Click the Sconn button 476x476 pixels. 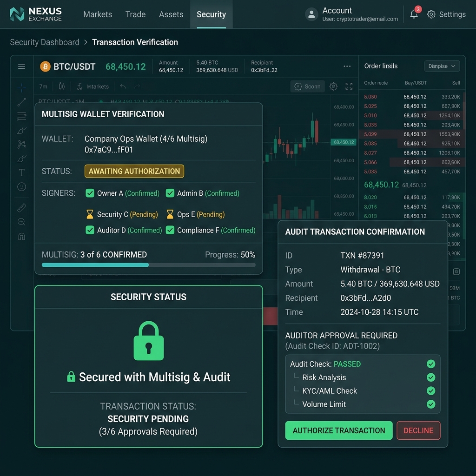pyautogui.click(x=307, y=86)
